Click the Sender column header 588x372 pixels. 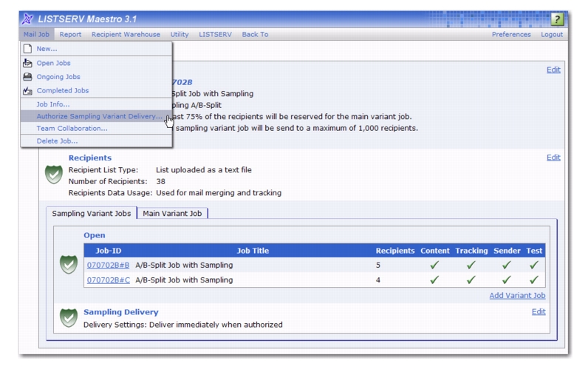(x=507, y=251)
